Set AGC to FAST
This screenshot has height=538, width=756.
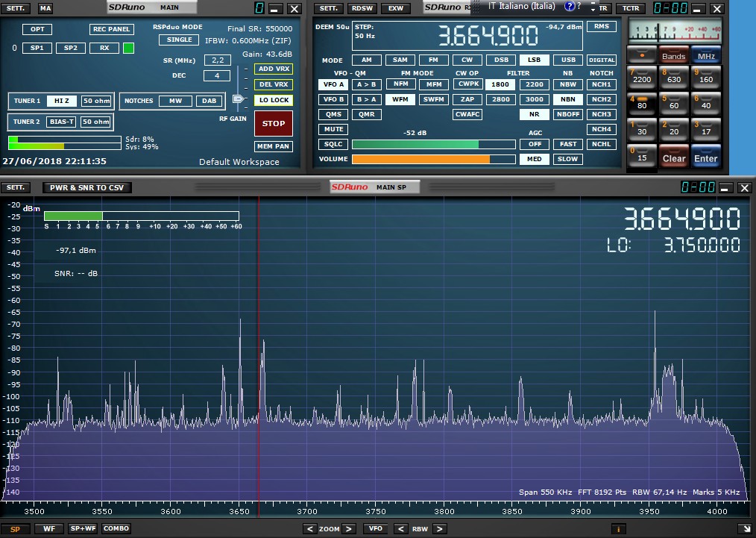568,144
